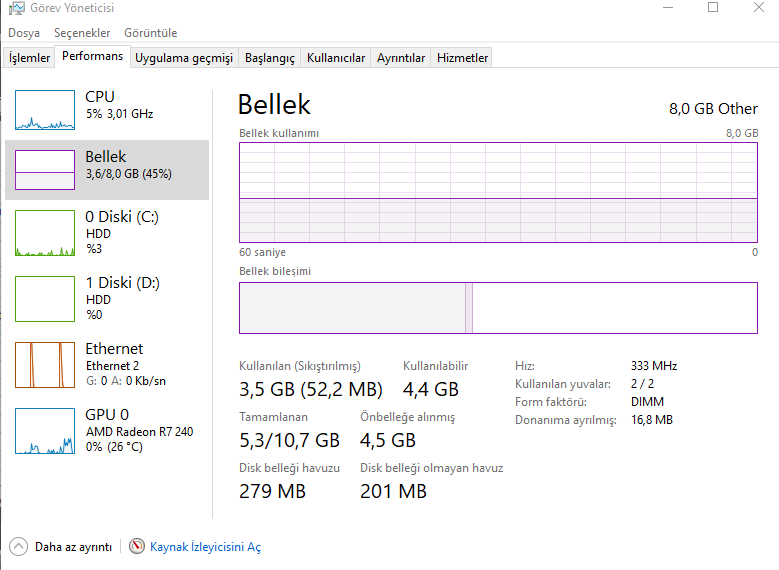The image size is (779, 570).
Task: Switch to the İşlemler tab
Action: (29, 58)
